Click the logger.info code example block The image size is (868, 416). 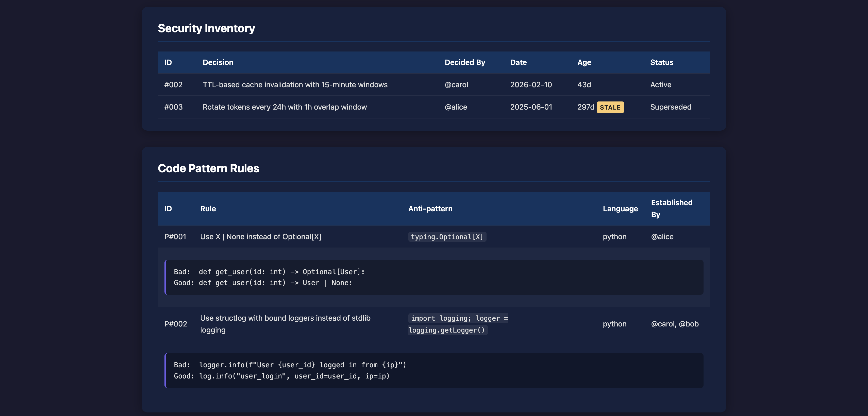tap(433, 371)
